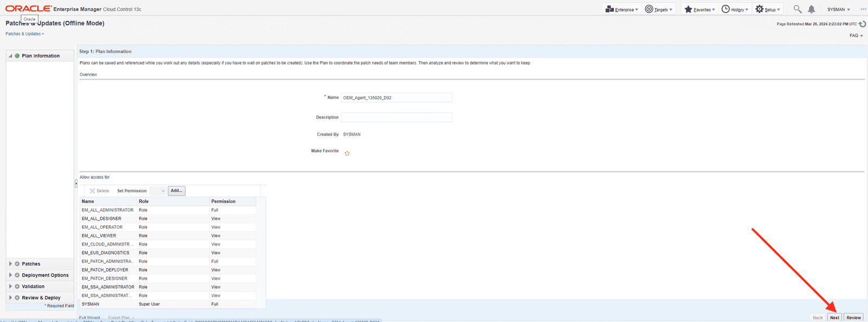Toggle the Make Favorite star
The image size is (868, 322).
(x=347, y=153)
